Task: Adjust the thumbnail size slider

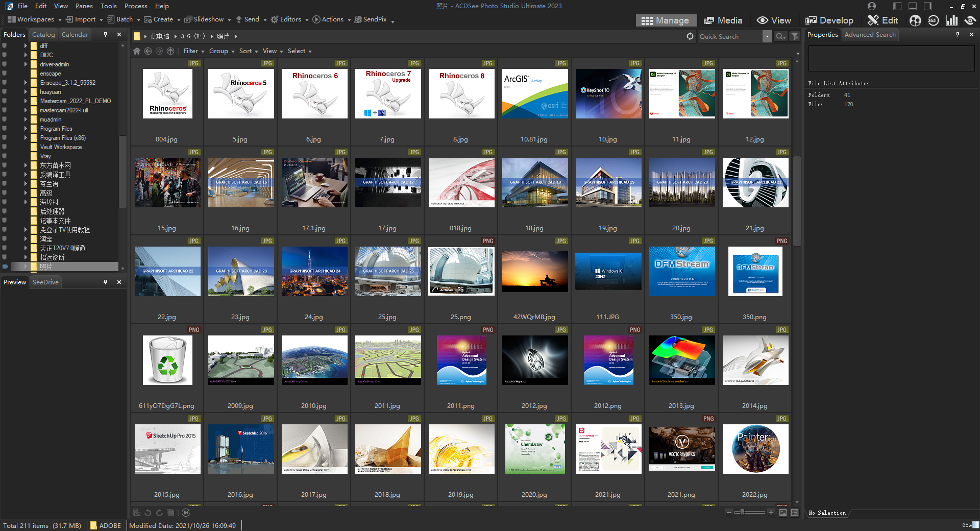Action: [x=750, y=512]
